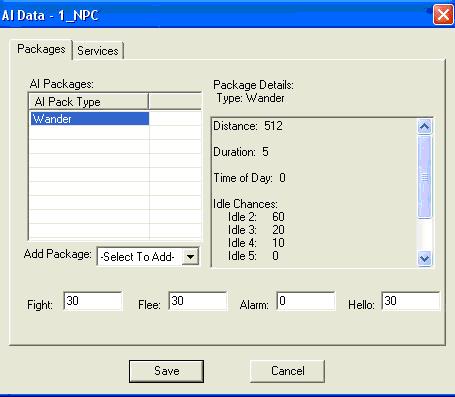This screenshot has height=397, width=455.
Task: Close the AI Data window
Action: coord(443,15)
